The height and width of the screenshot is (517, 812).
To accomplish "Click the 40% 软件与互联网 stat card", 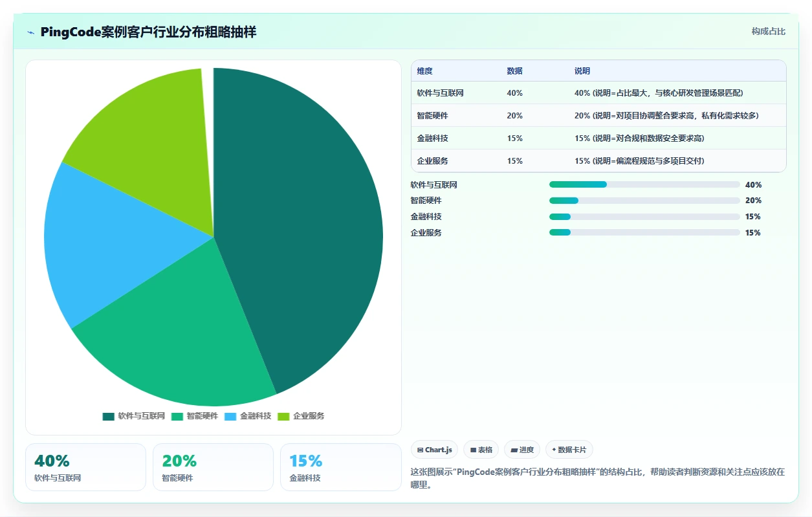I will pos(86,467).
